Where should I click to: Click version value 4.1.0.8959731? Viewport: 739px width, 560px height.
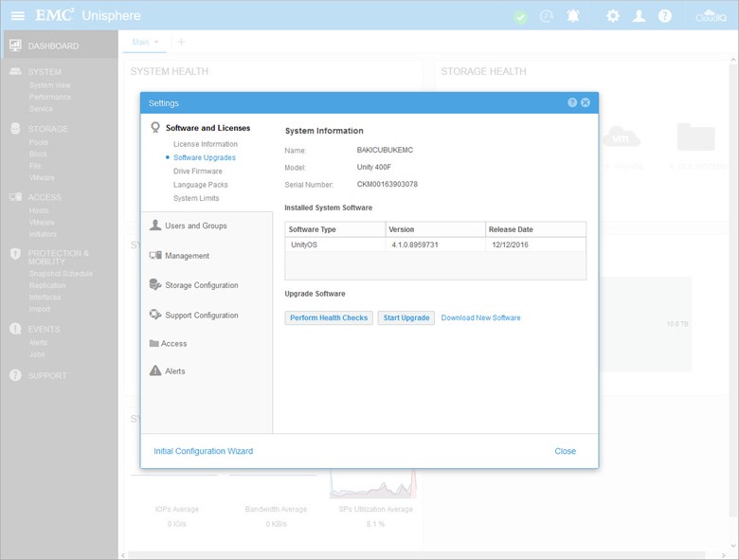pos(415,244)
